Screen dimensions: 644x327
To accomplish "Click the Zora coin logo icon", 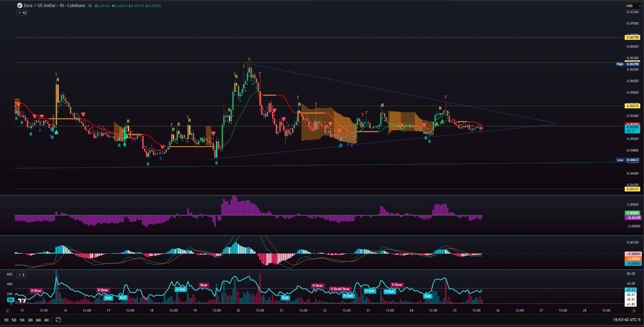I will point(20,6).
